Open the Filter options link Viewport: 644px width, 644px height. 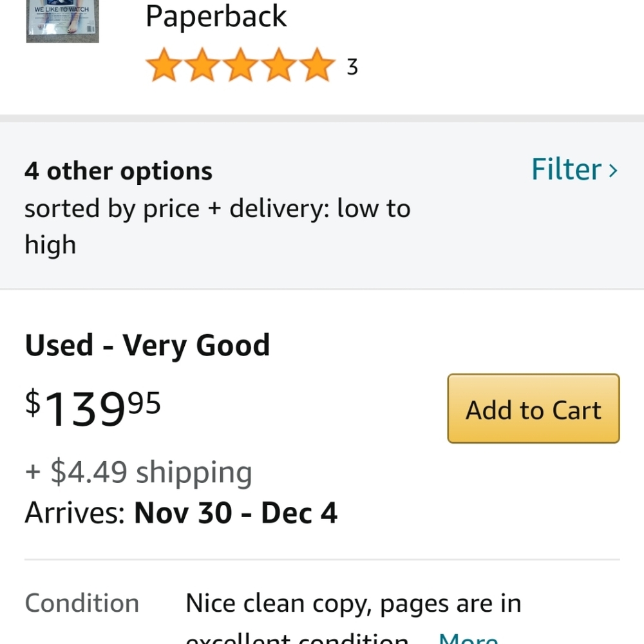566,169
